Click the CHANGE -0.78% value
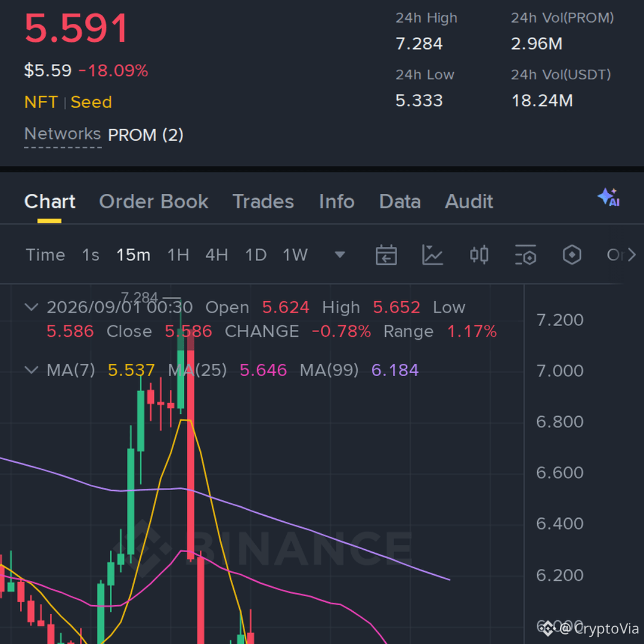This screenshot has width=644, height=644. tap(341, 332)
